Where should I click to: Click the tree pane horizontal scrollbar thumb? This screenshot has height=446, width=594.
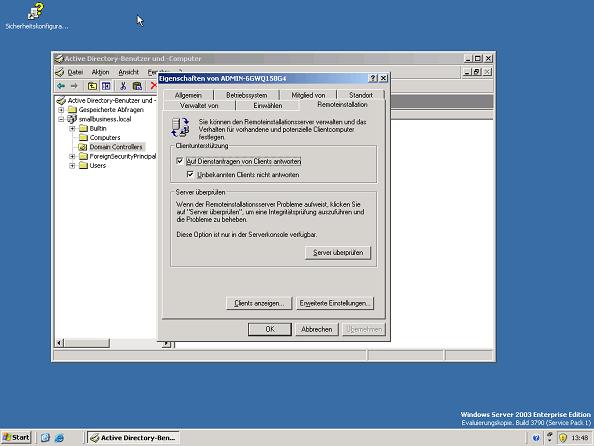(x=87, y=343)
